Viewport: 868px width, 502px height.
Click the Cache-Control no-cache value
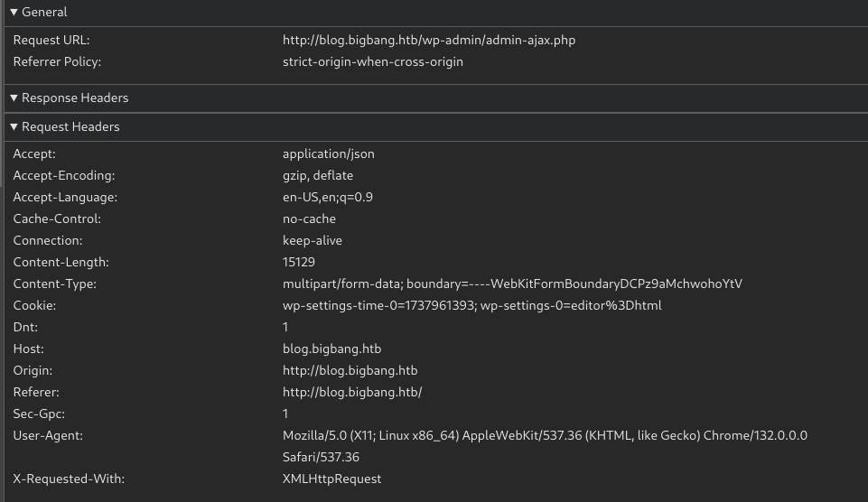(309, 218)
